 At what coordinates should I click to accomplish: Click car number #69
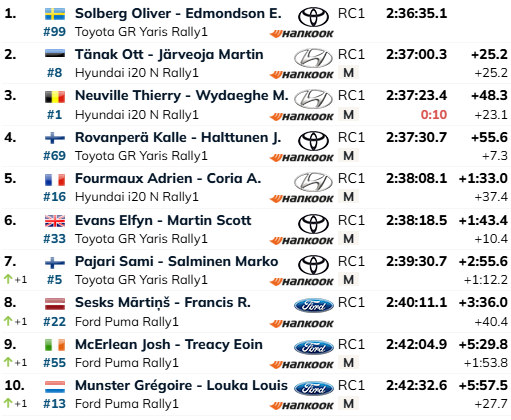54,156
